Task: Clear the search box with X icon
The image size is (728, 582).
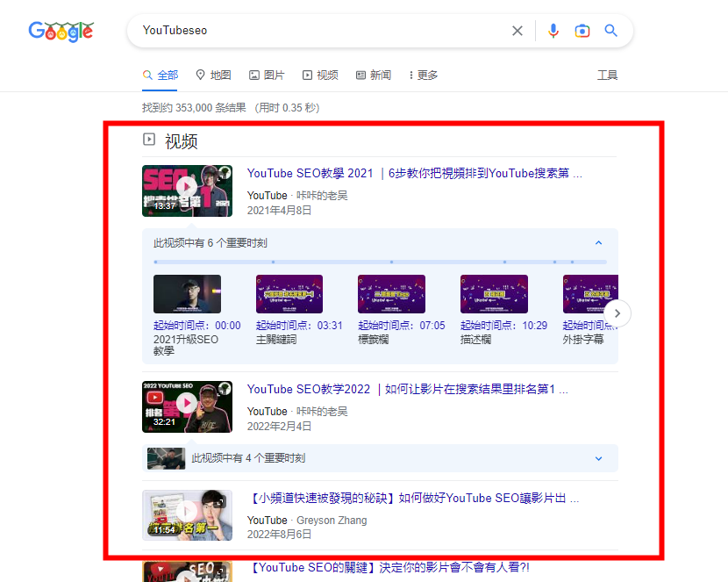Action: point(517,31)
